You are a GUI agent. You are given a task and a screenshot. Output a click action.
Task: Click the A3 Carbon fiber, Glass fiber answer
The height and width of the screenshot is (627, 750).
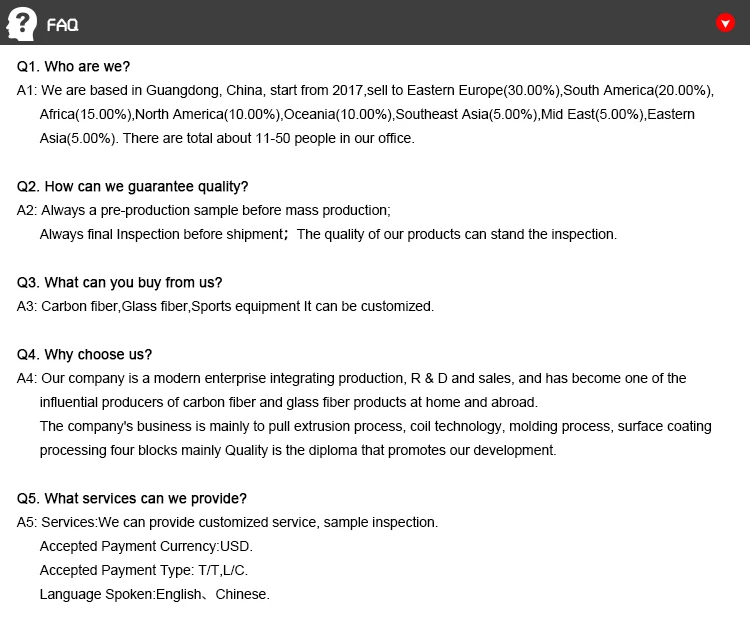[x=226, y=307]
